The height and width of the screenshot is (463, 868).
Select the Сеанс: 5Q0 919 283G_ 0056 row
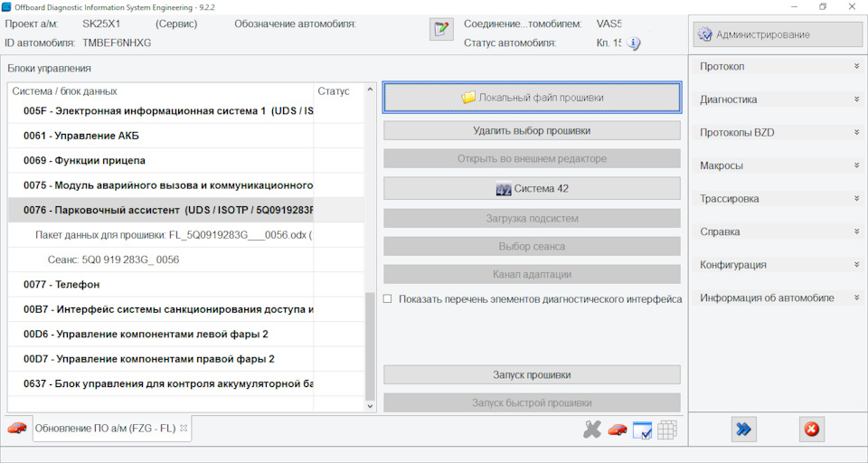pyautogui.click(x=186, y=260)
